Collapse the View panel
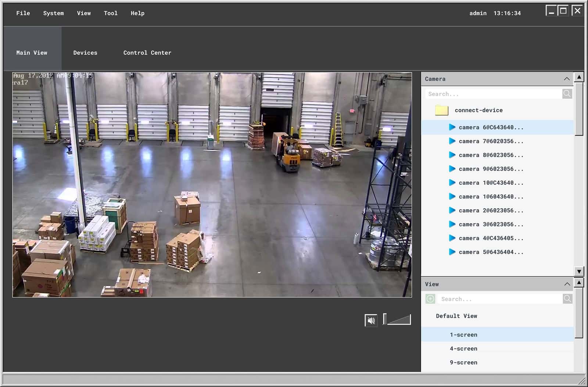Image resolution: width=588 pixels, height=387 pixels. pos(567,284)
